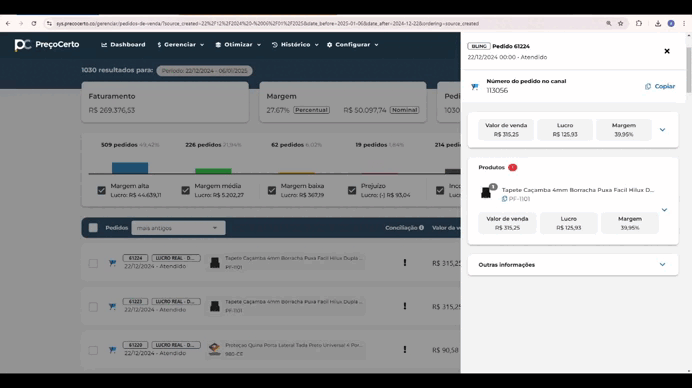This screenshot has width=692, height=388.
Task: Toggle the Margem baixa checkbox
Action: [x=272, y=190]
